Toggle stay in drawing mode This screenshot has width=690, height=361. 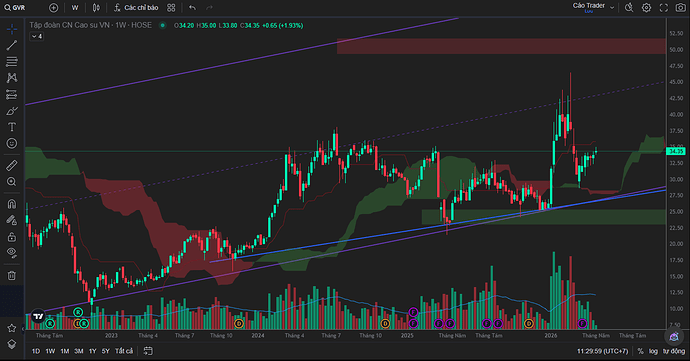12,220
